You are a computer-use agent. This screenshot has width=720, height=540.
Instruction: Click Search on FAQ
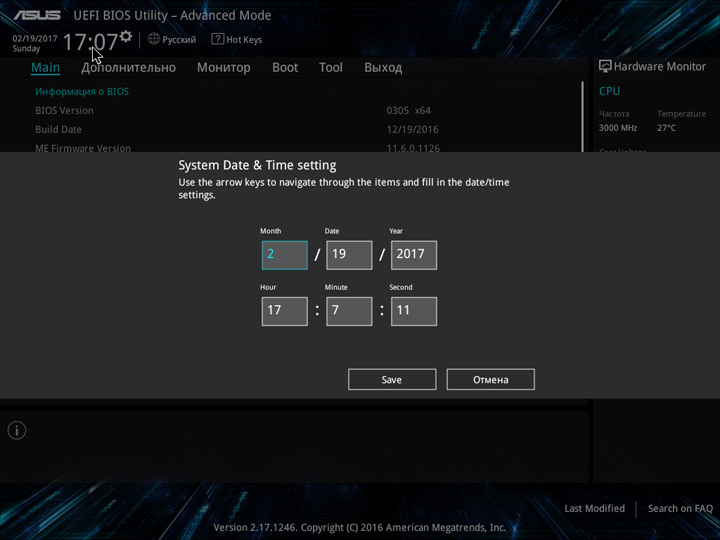[680, 508]
